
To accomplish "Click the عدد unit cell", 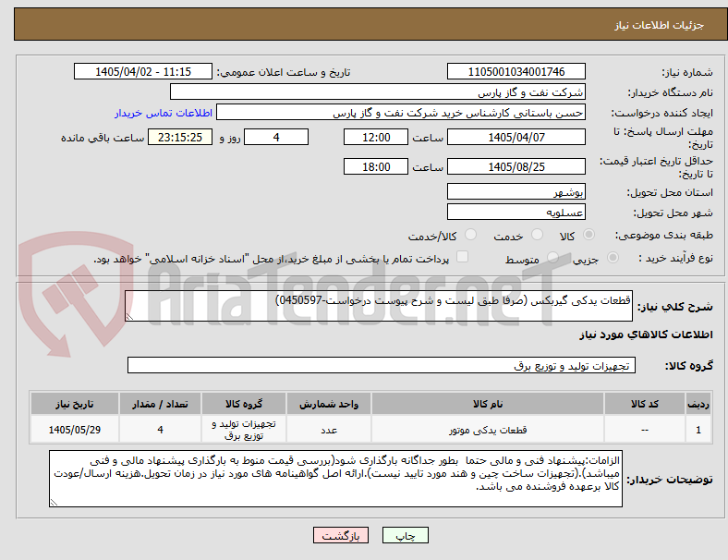I will pyautogui.click(x=329, y=430).
